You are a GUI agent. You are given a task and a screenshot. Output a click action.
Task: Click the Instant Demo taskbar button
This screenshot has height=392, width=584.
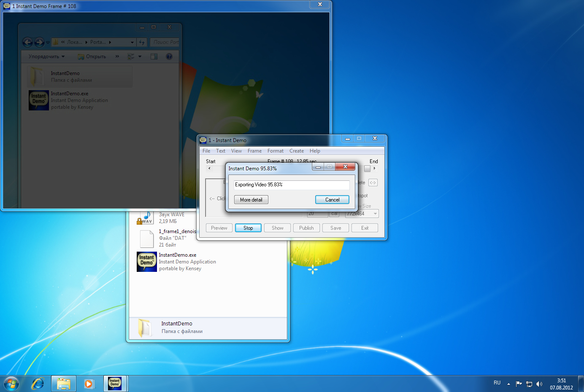tap(115, 384)
